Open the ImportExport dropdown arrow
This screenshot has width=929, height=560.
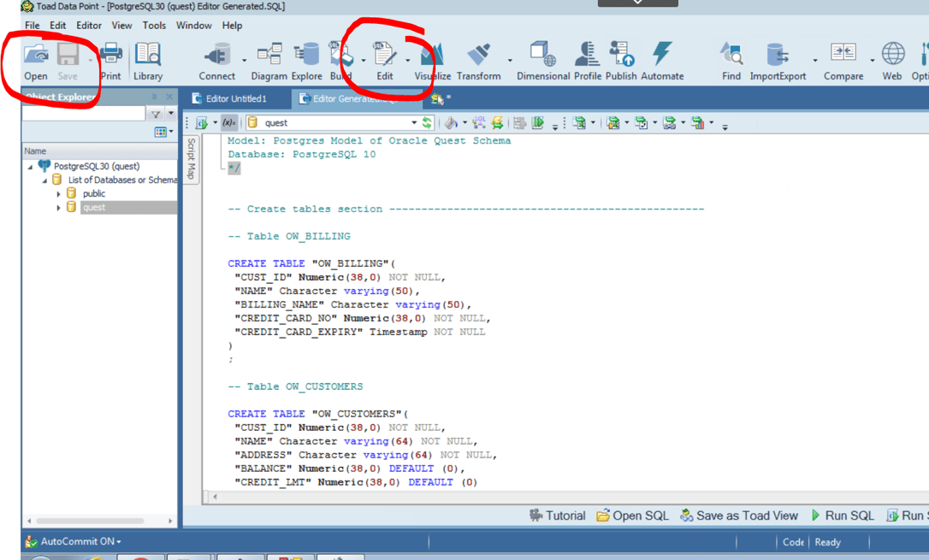click(815, 61)
